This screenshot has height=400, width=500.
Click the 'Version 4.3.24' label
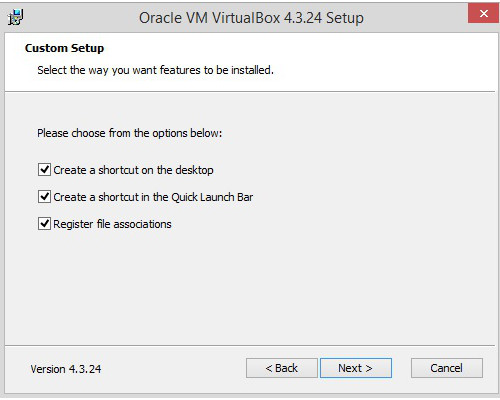[x=66, y=369]
